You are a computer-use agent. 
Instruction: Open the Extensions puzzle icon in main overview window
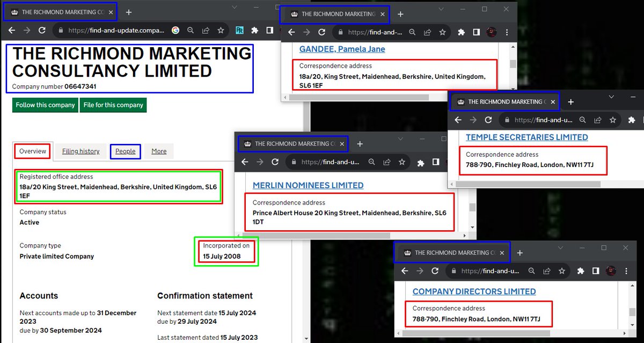pyautogui.click(x=254, y=31)
